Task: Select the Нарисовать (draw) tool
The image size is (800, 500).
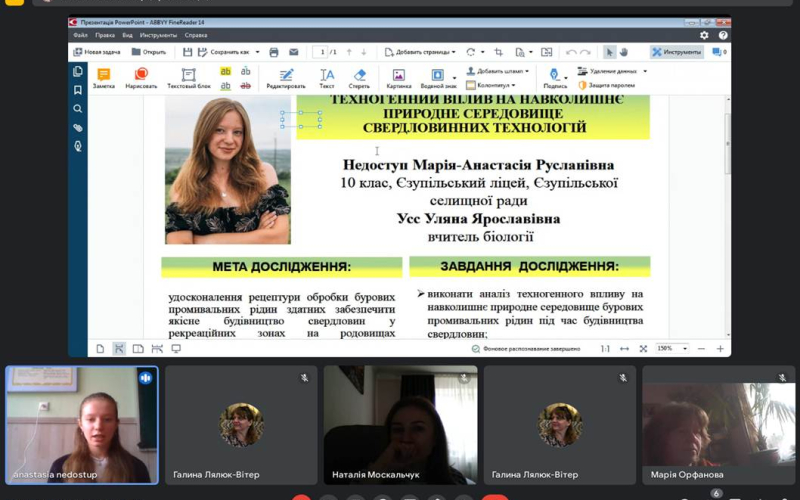Action: click(141, 78)
